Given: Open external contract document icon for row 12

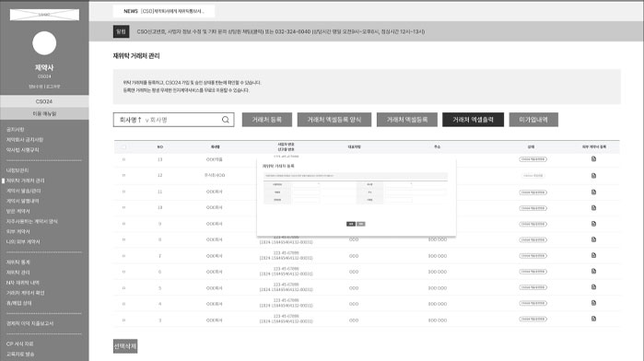Looking at the screenshot, I should pyautogui.click(x=593, y=175).
